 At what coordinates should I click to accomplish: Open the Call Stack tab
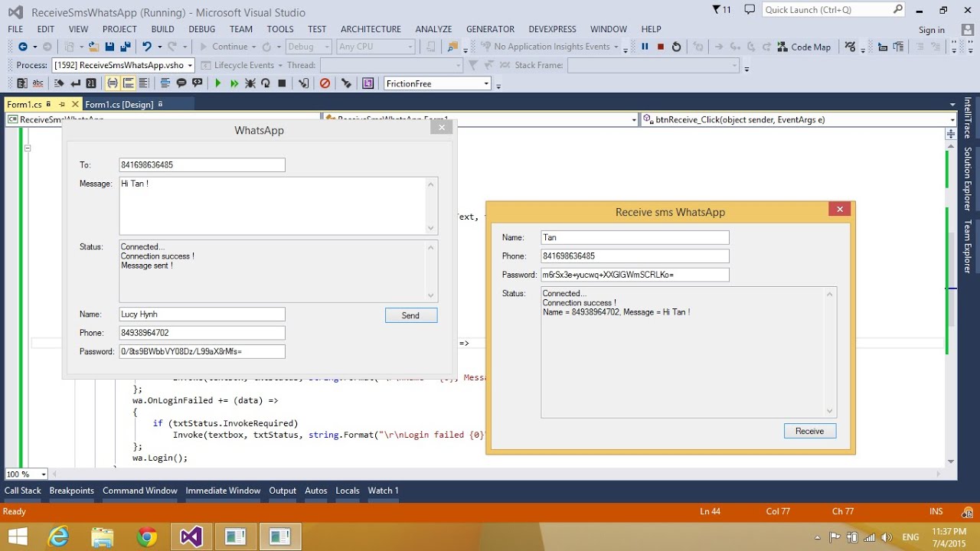coord(23,491)
